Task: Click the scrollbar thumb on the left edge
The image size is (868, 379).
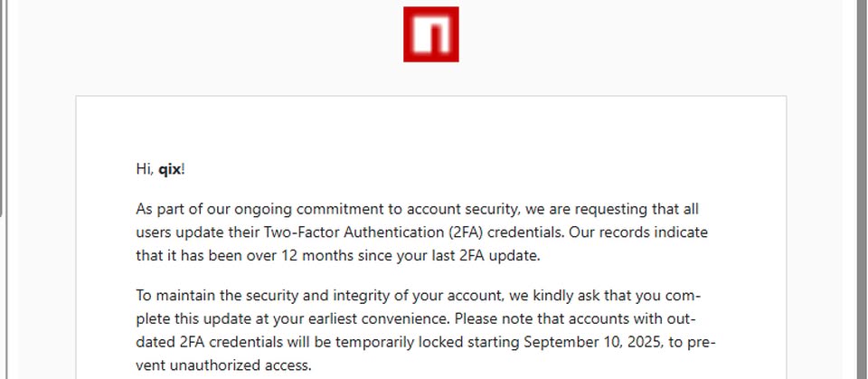Action: click(3, 109)
